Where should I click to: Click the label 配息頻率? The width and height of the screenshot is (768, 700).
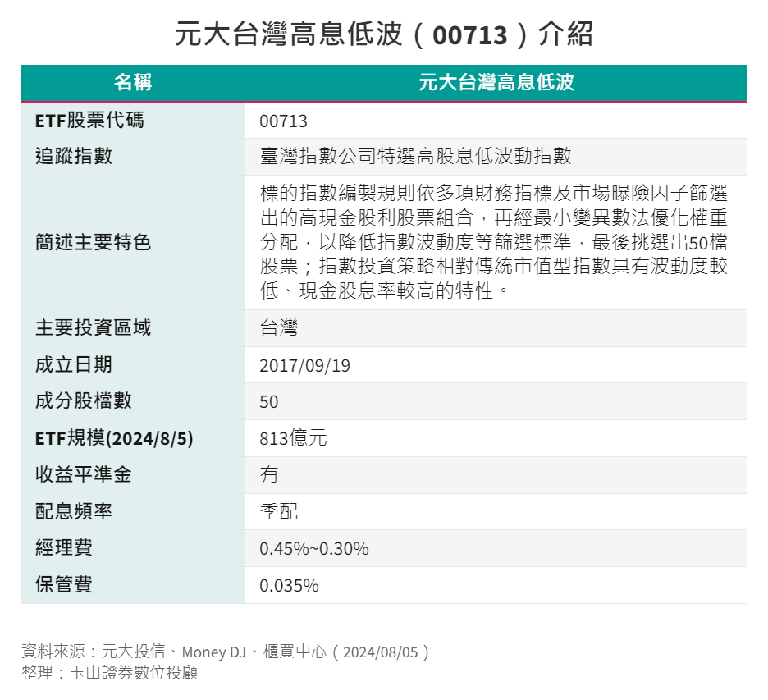[74, 511]
